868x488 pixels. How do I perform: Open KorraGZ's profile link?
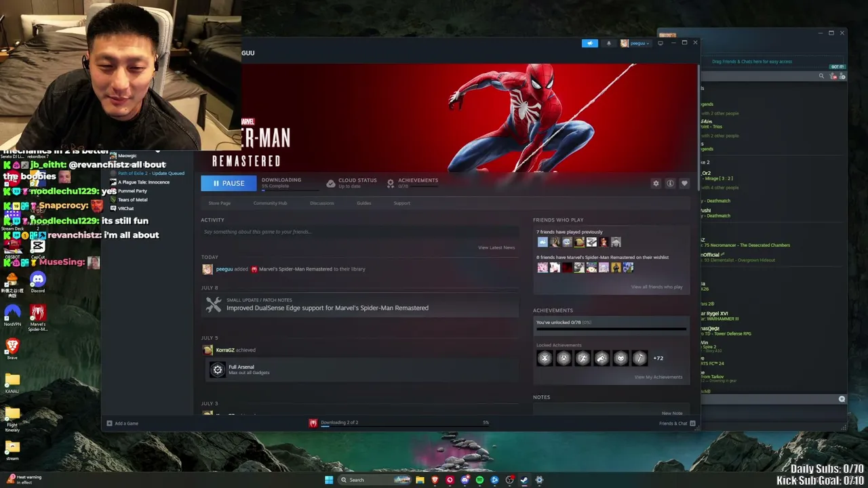click(x=225, y=350)
